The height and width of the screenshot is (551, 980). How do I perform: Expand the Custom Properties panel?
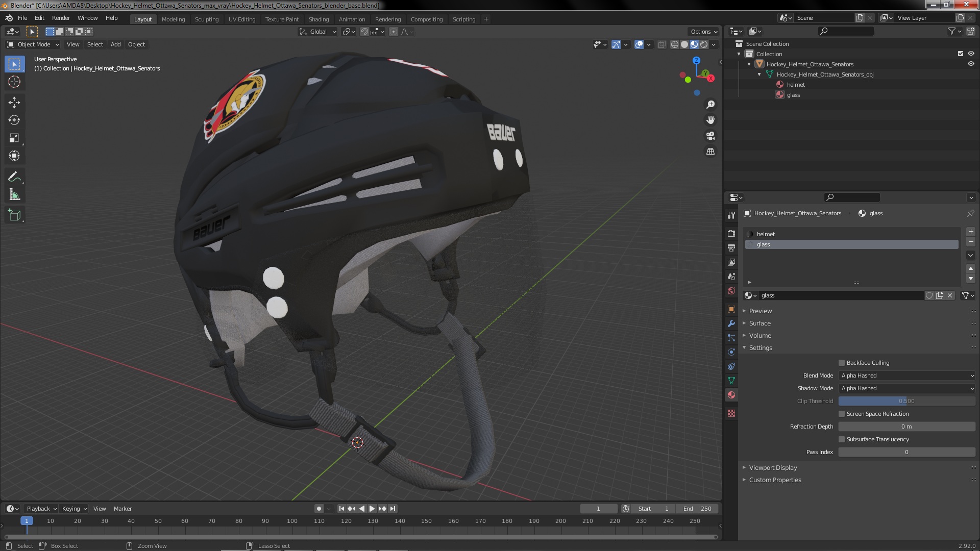tap(775, 480)
